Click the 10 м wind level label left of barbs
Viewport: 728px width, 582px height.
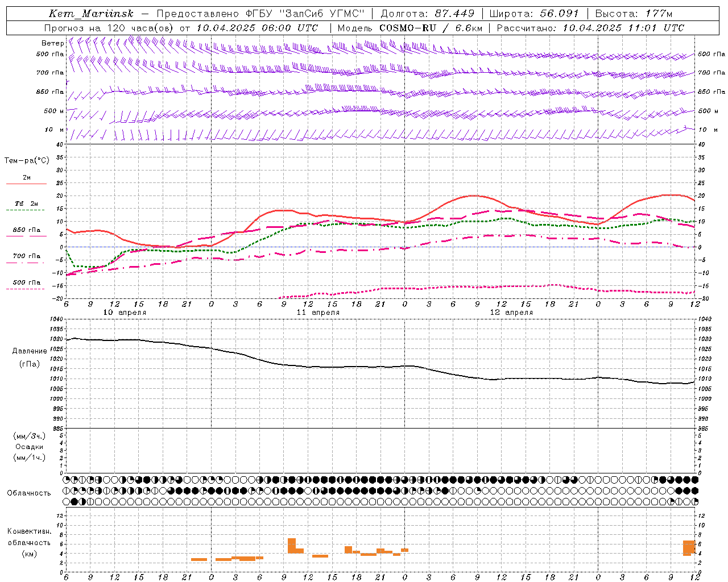click(54, 130)
